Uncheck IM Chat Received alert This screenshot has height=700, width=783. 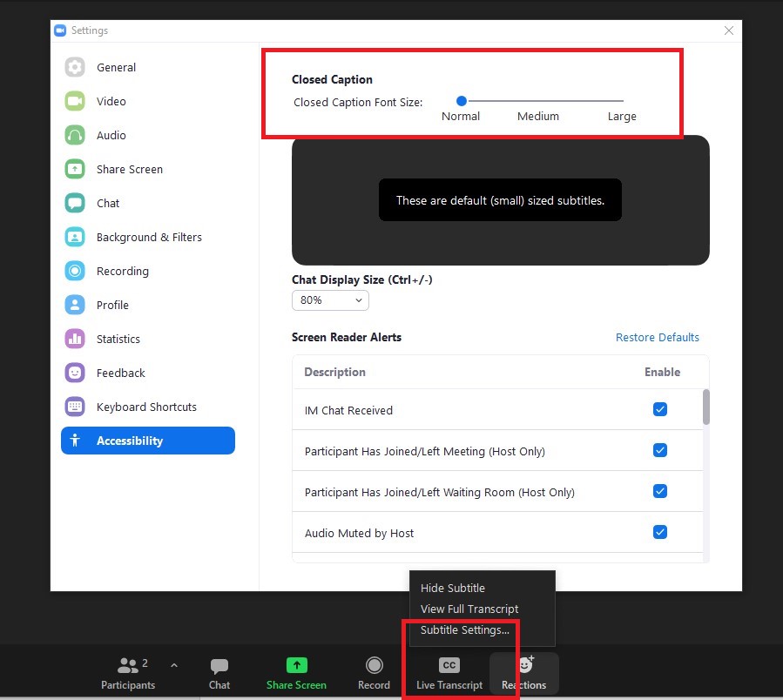659,409
